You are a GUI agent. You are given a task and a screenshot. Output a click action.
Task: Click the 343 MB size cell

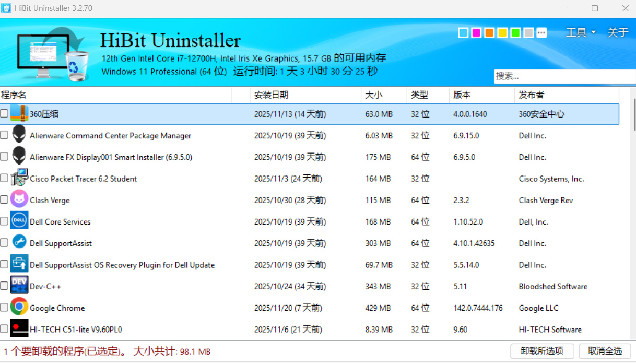pyautogui.click(x=378, y=287)
